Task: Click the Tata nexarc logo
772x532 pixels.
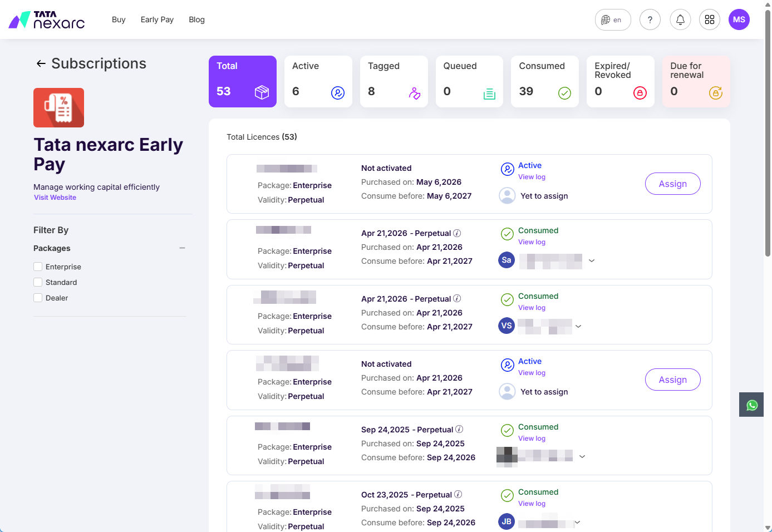Action: tap(47, 19)
